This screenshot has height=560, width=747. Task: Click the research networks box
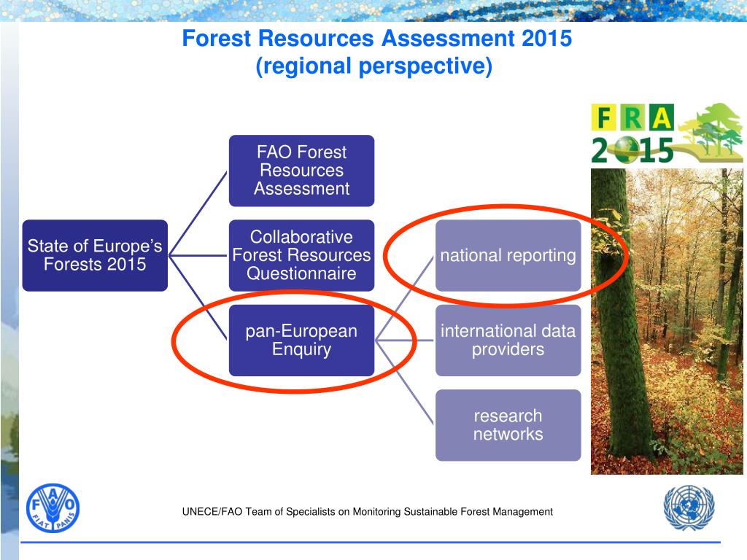tap(508, 425)
